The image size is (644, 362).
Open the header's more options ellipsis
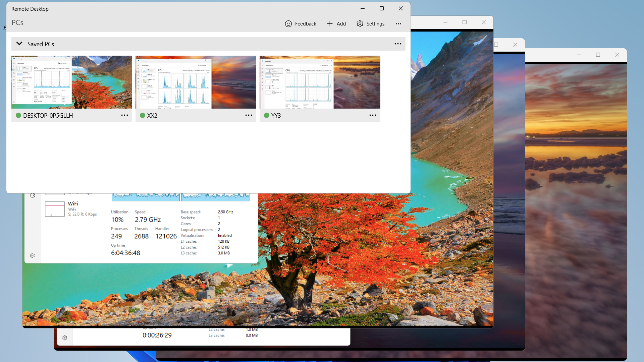(x=398, y=24)
